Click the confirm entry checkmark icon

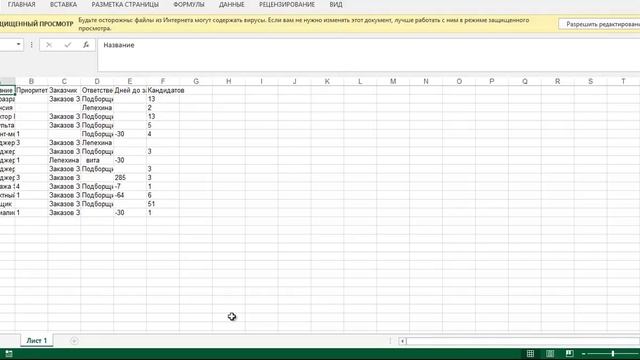coord(68,45)
